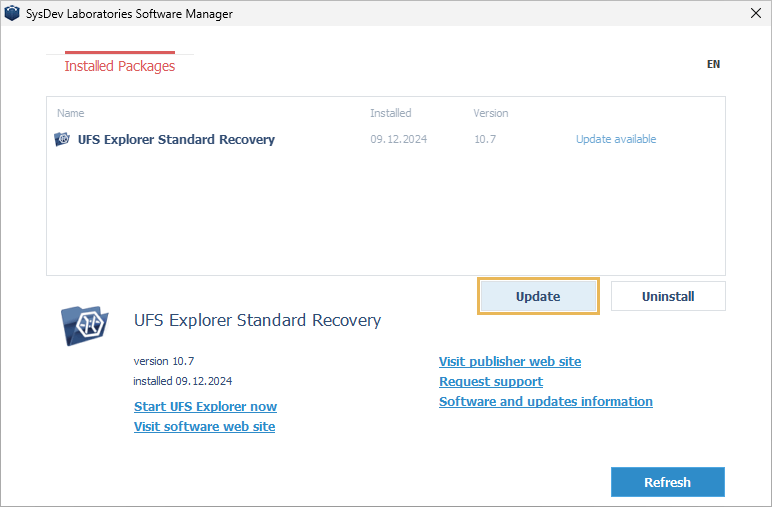
Task: Open the Request support link
Action: [x=491, y=381]
